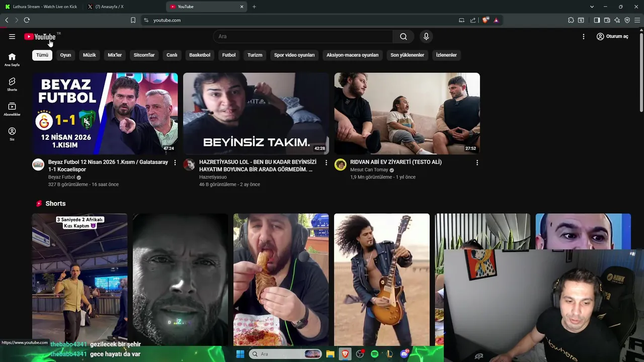Bookmark this page icon
The image size is (644, 362).
[133, 20]
